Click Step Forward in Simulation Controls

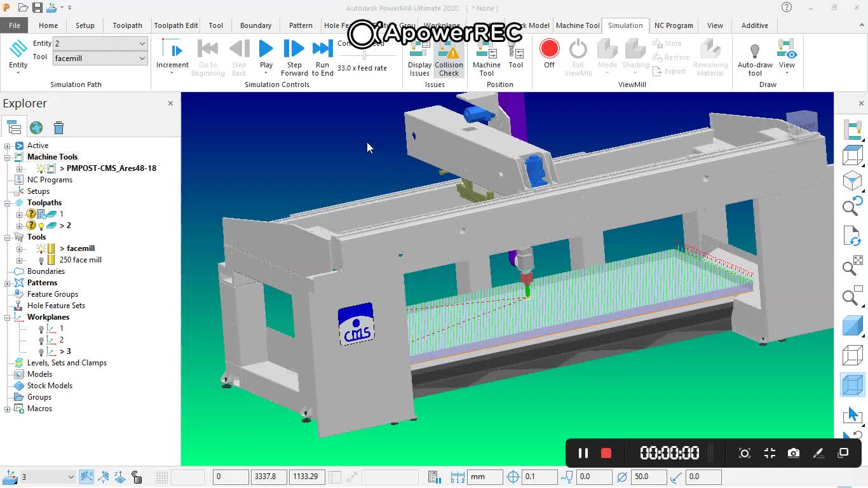pos(294,57)
